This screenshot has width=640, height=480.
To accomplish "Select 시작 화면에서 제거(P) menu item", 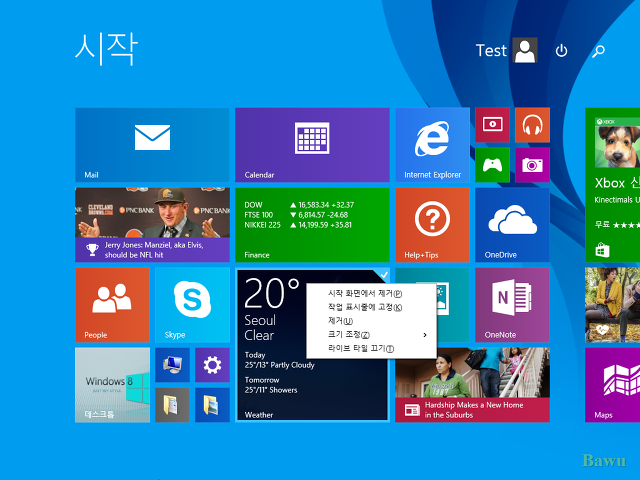I will click(x=371, y=293).
